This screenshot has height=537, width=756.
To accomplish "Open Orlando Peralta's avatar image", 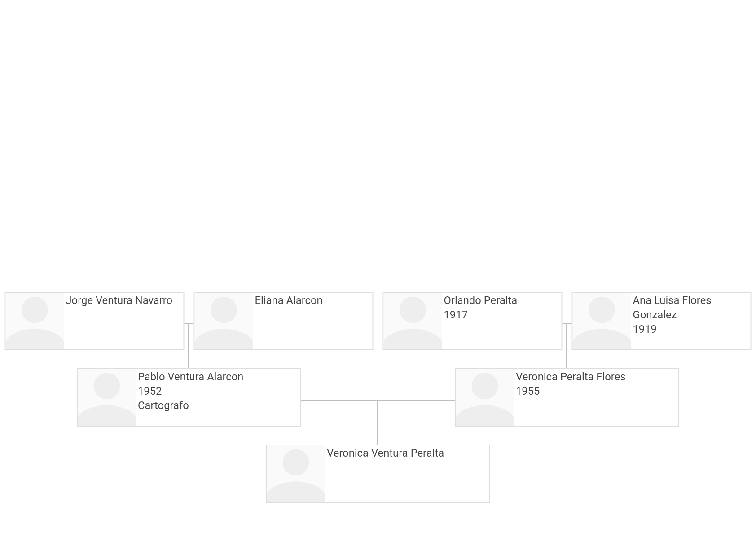I will click(x=413, y=321).
